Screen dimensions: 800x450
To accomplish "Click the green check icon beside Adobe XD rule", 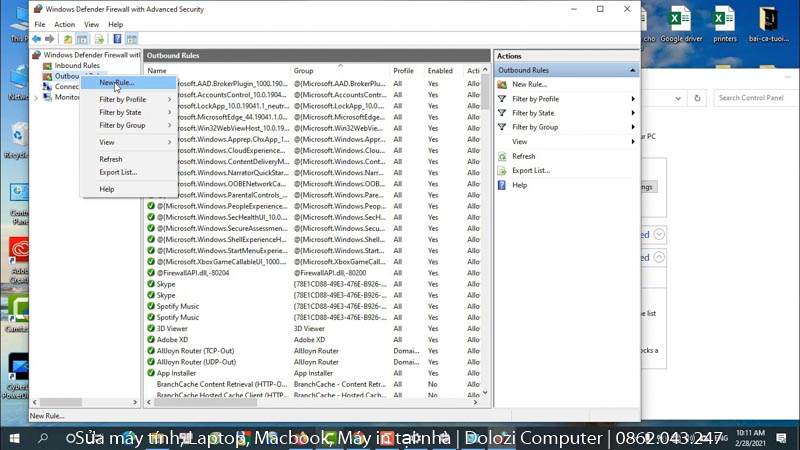I will (x=151, y=339).
